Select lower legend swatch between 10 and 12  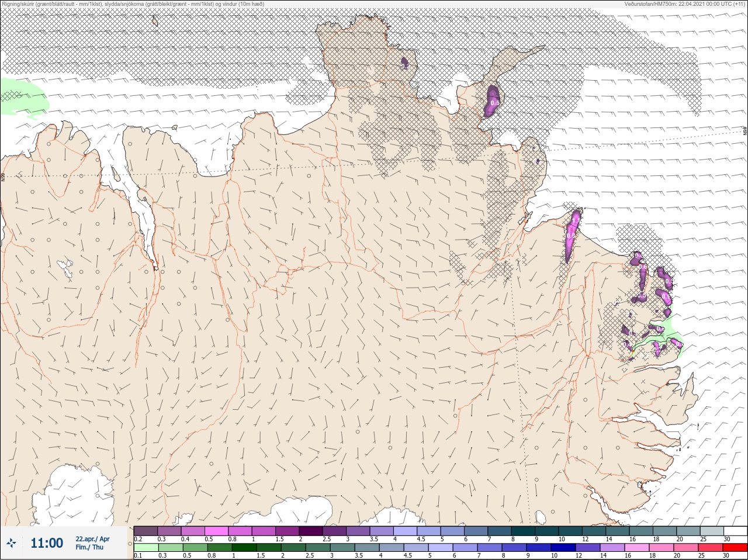[563, 548]
